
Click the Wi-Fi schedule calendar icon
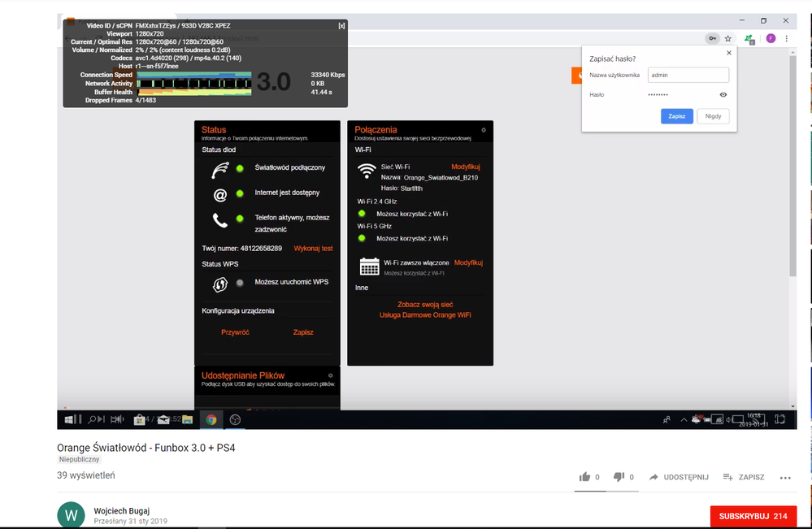click(369, 266)
